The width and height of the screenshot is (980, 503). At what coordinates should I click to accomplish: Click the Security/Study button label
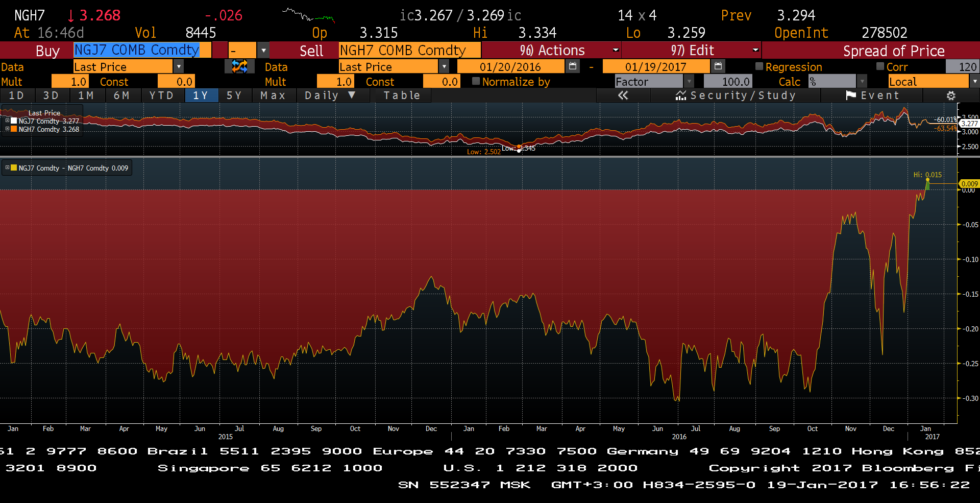743,95
